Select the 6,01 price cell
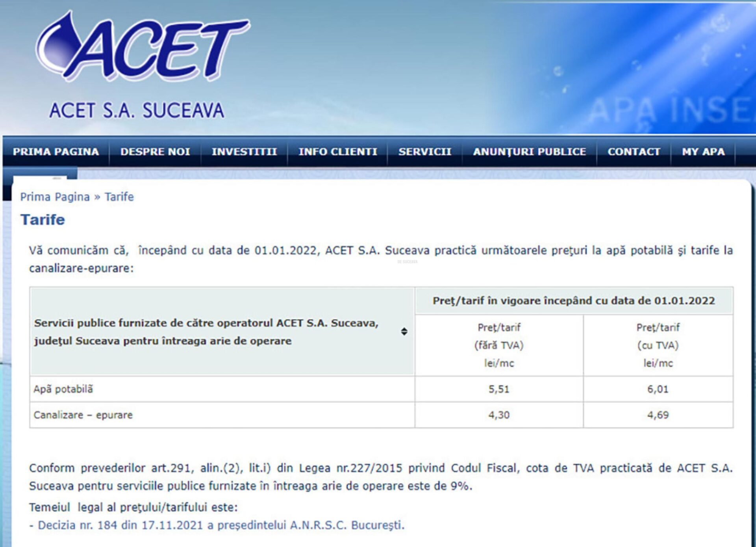This screenshot has width=756, height=547. point(658,389)
